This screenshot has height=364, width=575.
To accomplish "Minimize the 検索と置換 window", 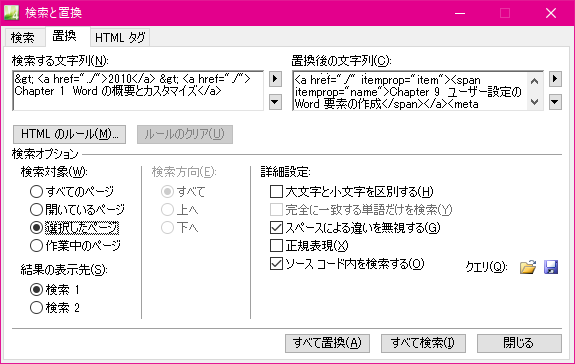I will [x=460, y=13].
